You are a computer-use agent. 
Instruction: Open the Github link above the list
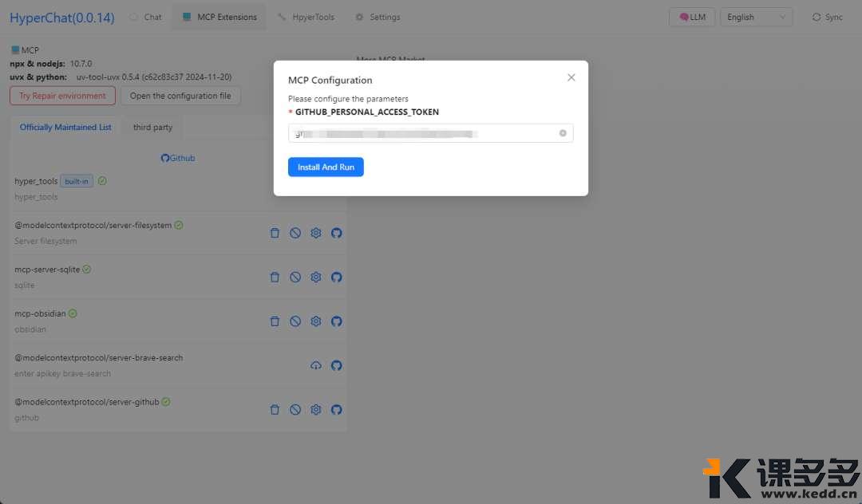click(178, 158)
